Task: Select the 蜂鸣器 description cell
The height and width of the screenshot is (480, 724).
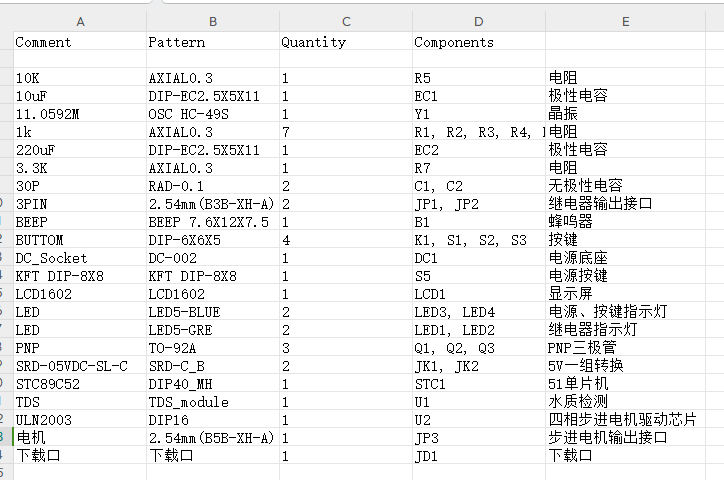Action: pos(570,222)
